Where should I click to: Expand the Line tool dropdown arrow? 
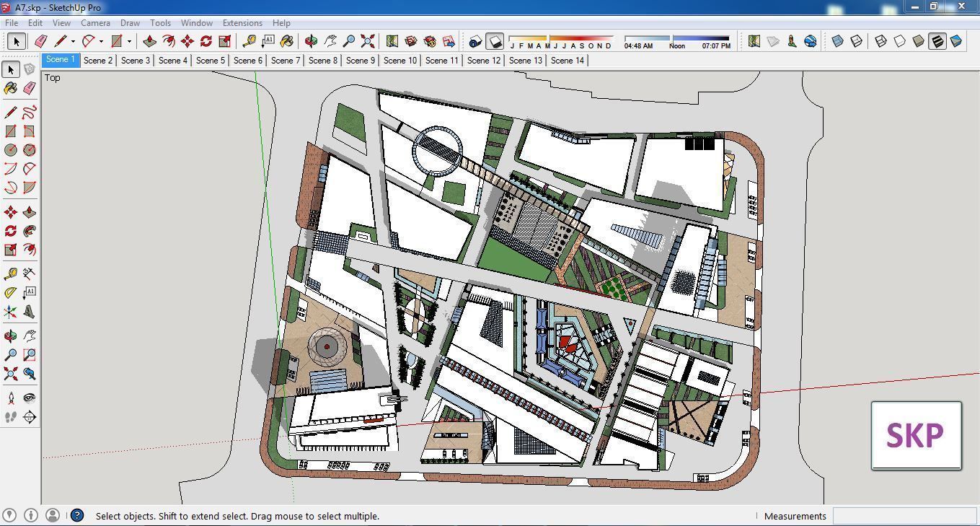(73, 42)
